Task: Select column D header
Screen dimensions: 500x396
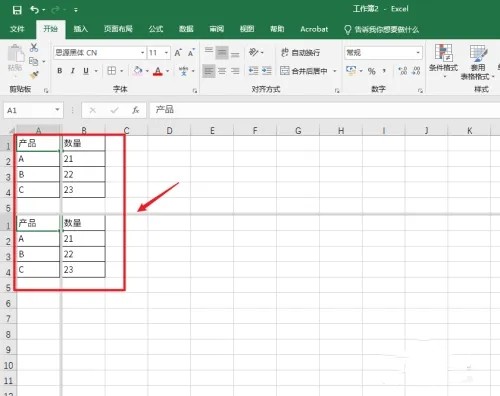Action: pos(169,130)
